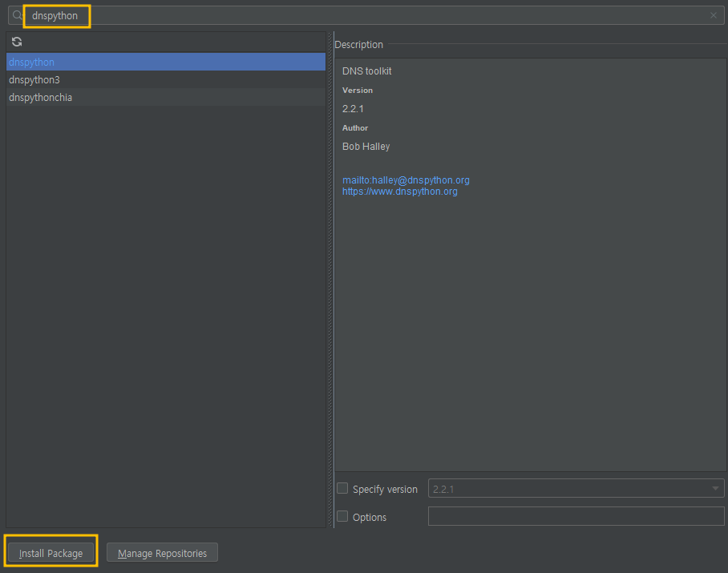
Task: Click Install Package button
Action: pos(51,553)
